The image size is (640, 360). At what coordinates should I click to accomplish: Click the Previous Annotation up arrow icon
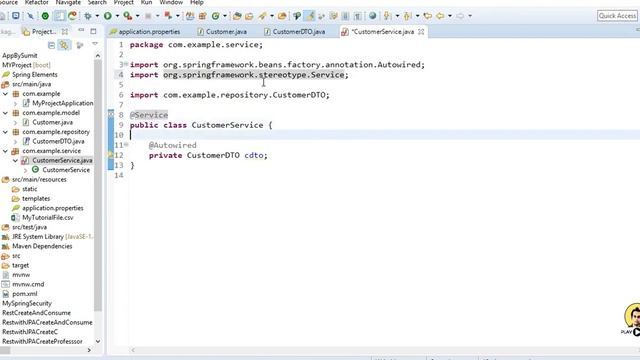coord(407,16)
